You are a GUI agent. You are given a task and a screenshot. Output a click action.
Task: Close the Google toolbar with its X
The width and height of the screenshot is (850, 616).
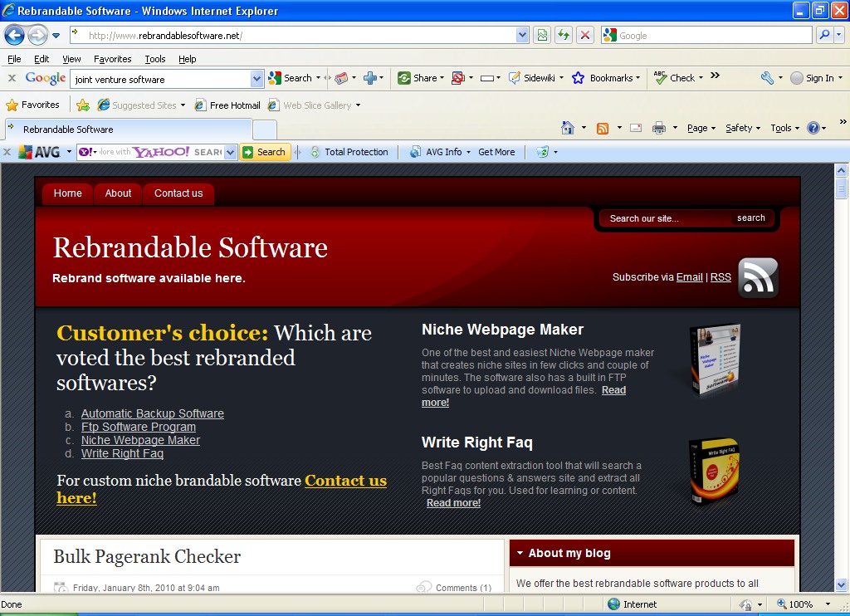click(12, 78)
